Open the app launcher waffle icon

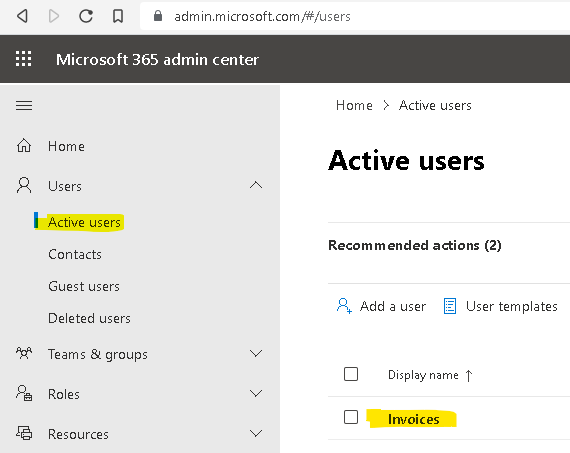pyautogui.click(x=24, y=59)
